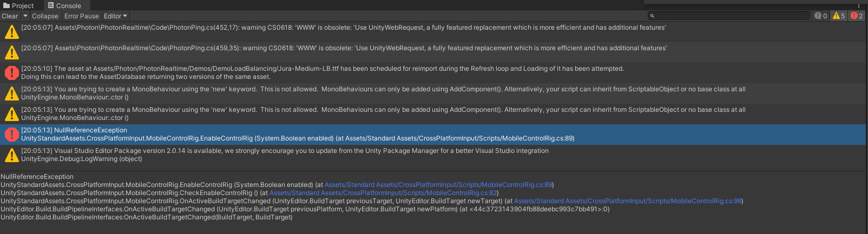Open the Editor dropdown in console toolbar
This screenshot has height=234, width=868.
click(115, 16)
